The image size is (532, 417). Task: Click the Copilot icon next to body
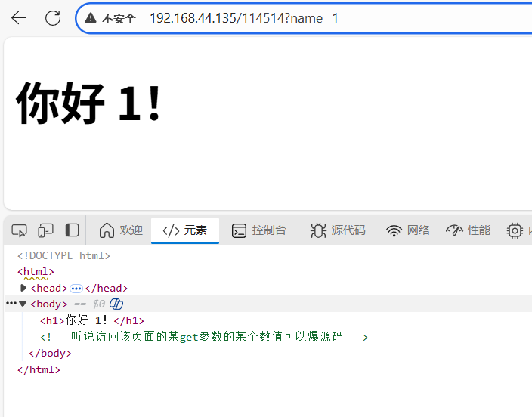[116, 304]
